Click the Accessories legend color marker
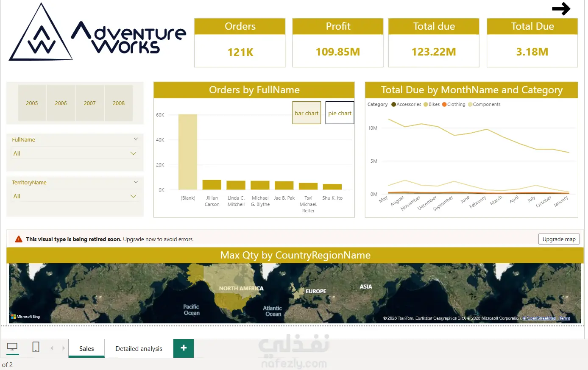The height and width of the screenshot is (370, 588). (393, 104)
